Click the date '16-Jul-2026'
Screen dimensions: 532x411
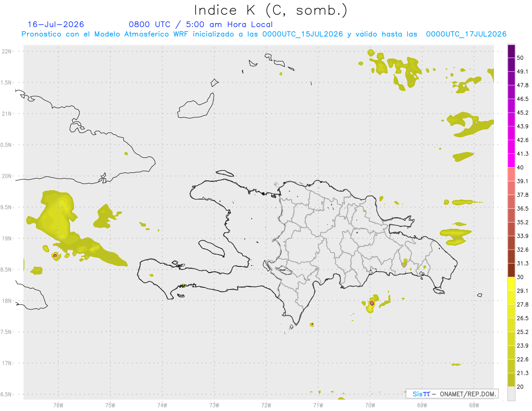click(56, 24)
